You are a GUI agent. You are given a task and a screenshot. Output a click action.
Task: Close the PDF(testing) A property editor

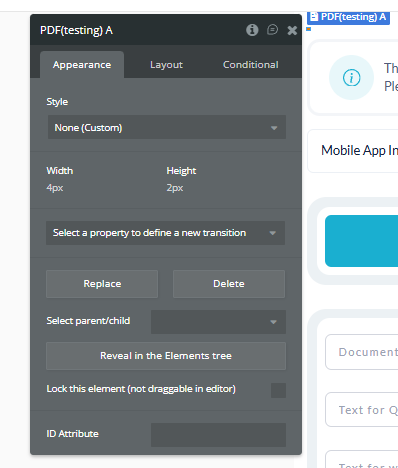[x=292, y=30]
